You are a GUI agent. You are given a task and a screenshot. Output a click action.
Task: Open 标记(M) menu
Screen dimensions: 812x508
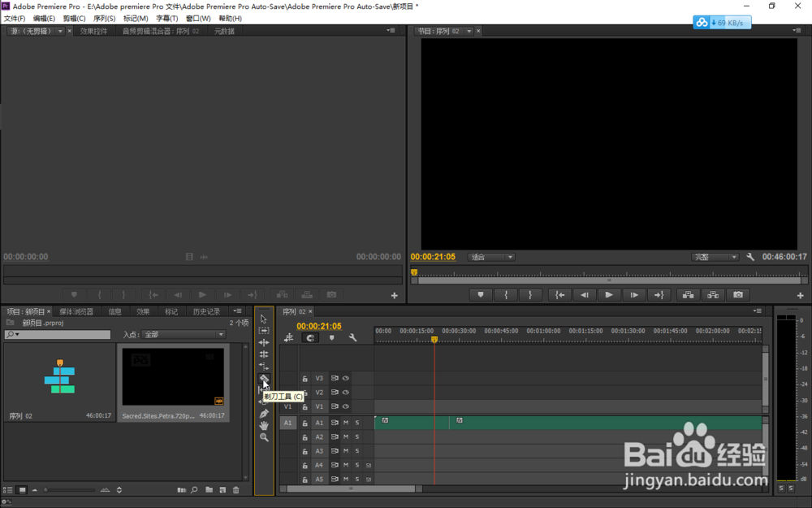coord(136,18)
